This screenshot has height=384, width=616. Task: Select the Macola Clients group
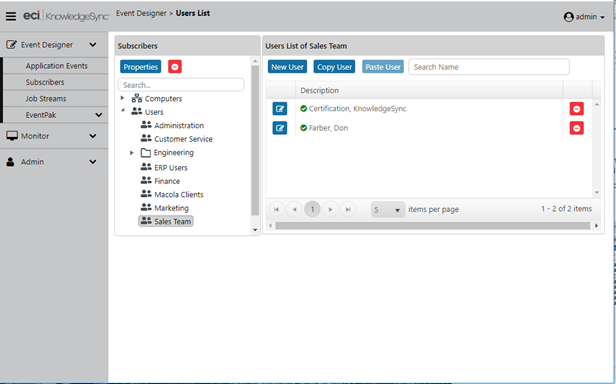tap(179, 194)
